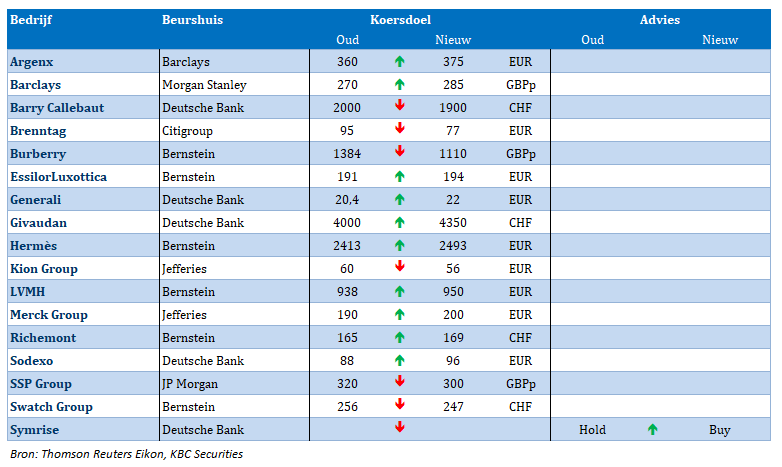Click the old target '938' for LVMH
This screenshot has width=782, height=467.
(347, 291)
